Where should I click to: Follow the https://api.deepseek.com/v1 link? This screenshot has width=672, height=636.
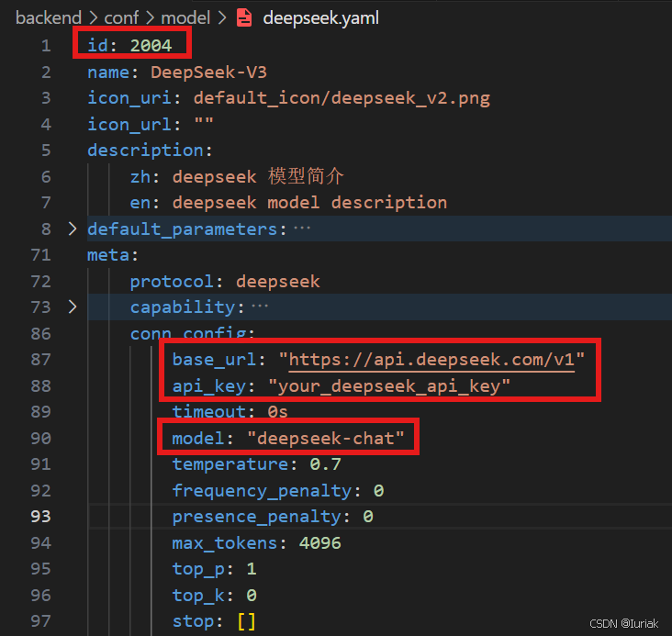pyautogui.click(x=431, y=360)
